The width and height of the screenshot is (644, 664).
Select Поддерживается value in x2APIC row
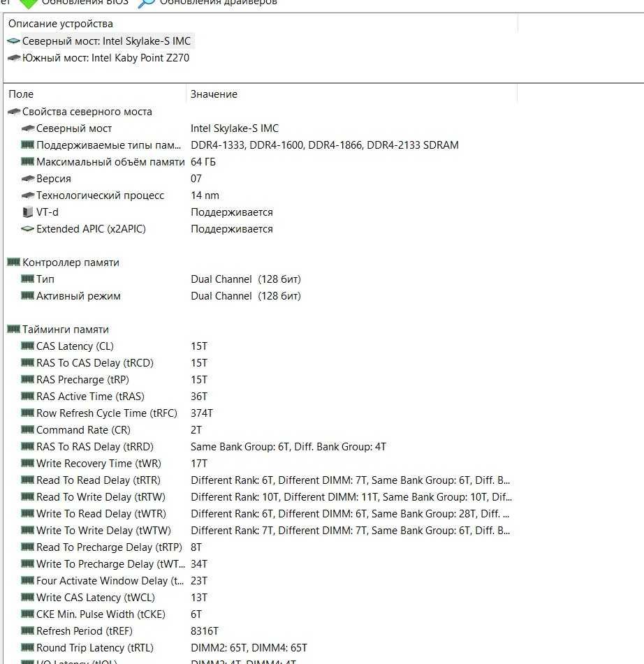pyautogui.click(x=232, y=229)
